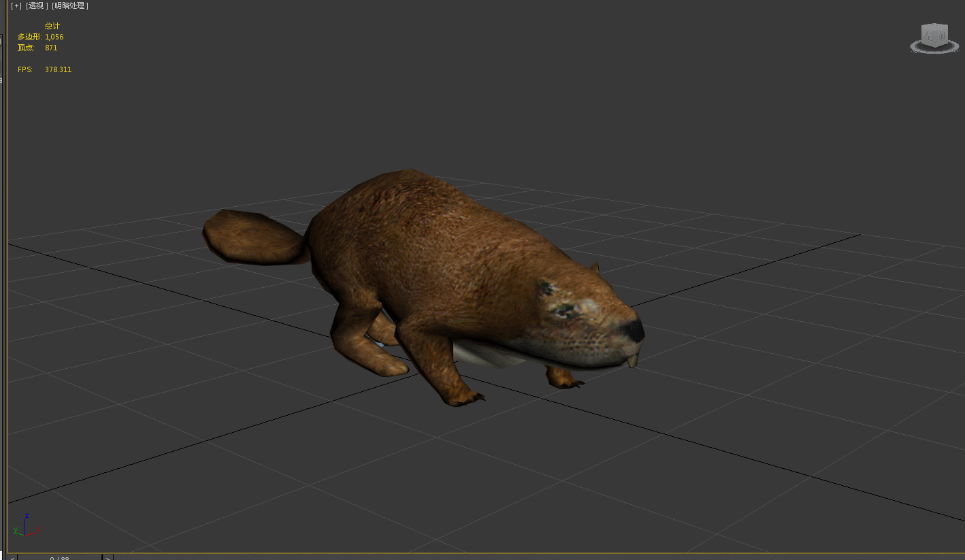This screenshot has width=965, height=560.
Task: Click the FPS label in viewport statistics
Action: 24,69
